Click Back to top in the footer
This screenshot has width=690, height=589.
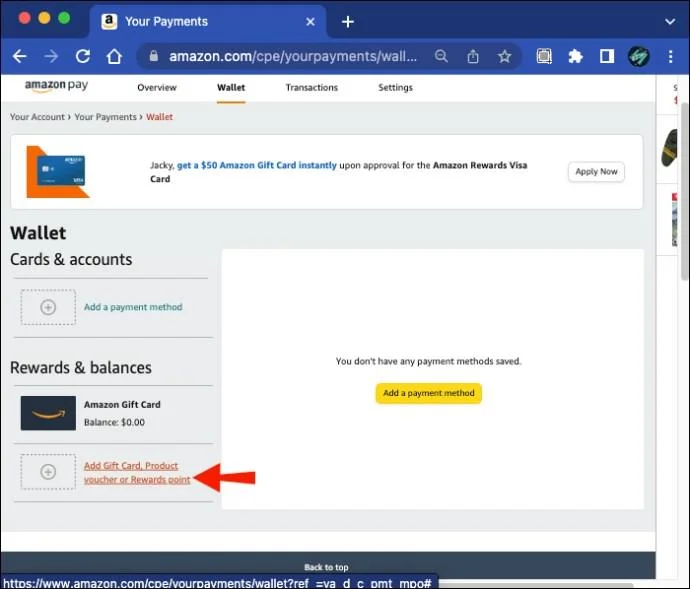click(x=326, y=567)
